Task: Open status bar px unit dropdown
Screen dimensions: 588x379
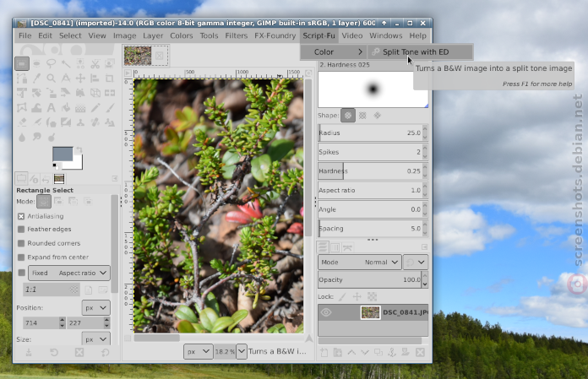Action: coord(198,351)
